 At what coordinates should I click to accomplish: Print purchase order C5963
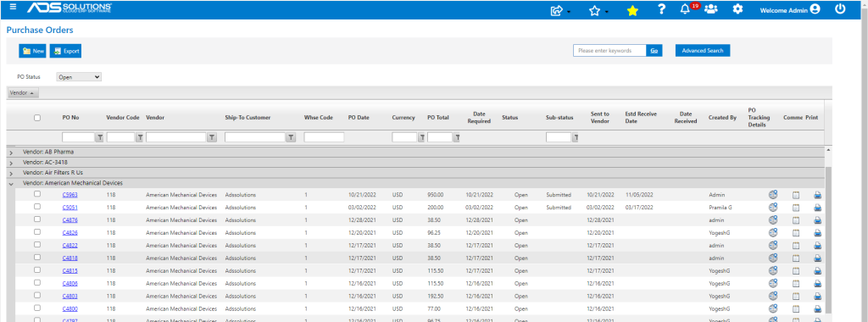click(818, 195)
